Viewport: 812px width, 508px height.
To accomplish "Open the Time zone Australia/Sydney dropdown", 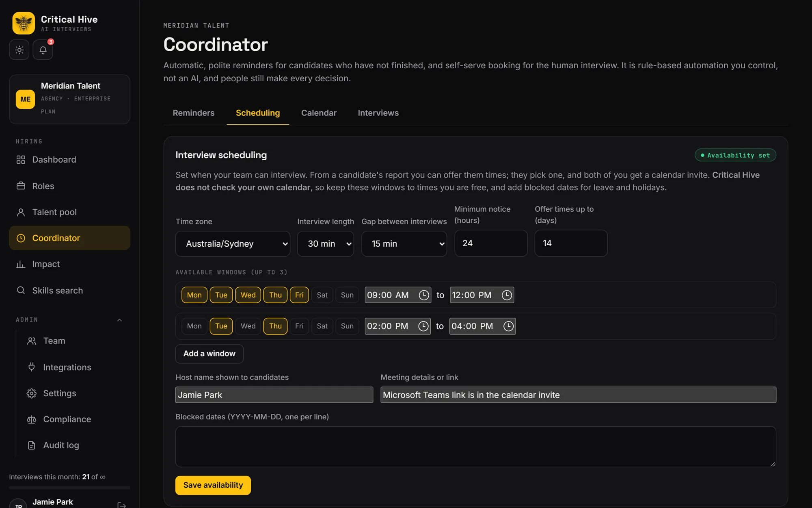I will pos(233,244).
